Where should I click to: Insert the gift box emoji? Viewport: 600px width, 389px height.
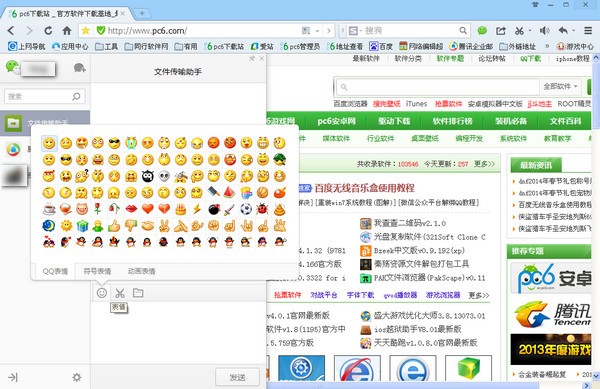tap(82, 226)
